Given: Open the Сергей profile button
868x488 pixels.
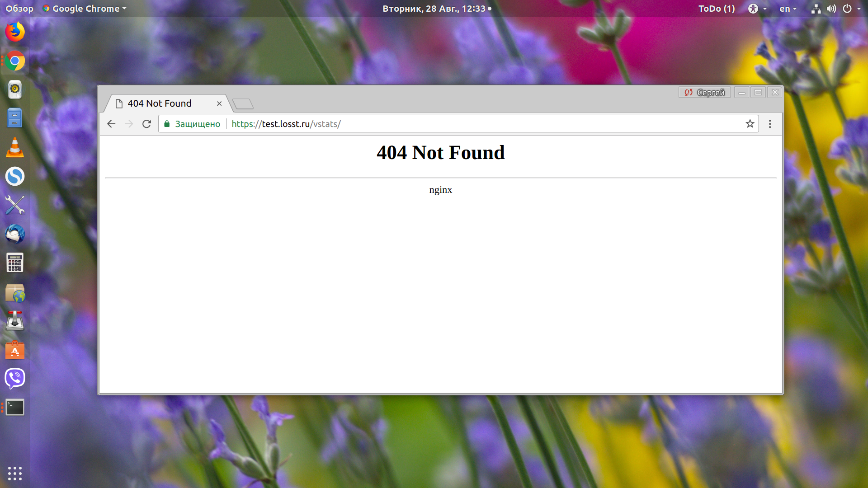Looking at the screenshot, I should pyautogui.click(x=704, y=92).
